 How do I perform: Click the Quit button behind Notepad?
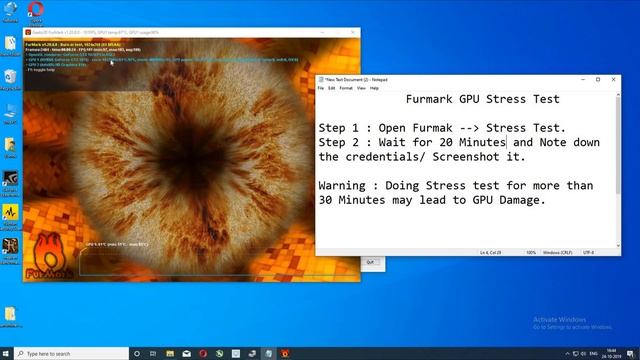[370, 262]
